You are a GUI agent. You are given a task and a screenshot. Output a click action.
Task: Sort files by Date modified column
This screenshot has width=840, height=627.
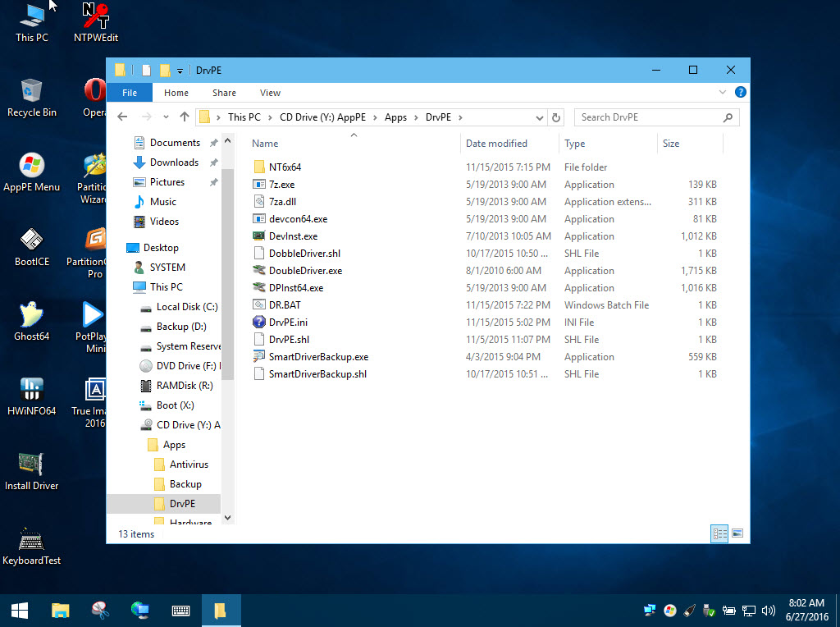click(509, 144)
